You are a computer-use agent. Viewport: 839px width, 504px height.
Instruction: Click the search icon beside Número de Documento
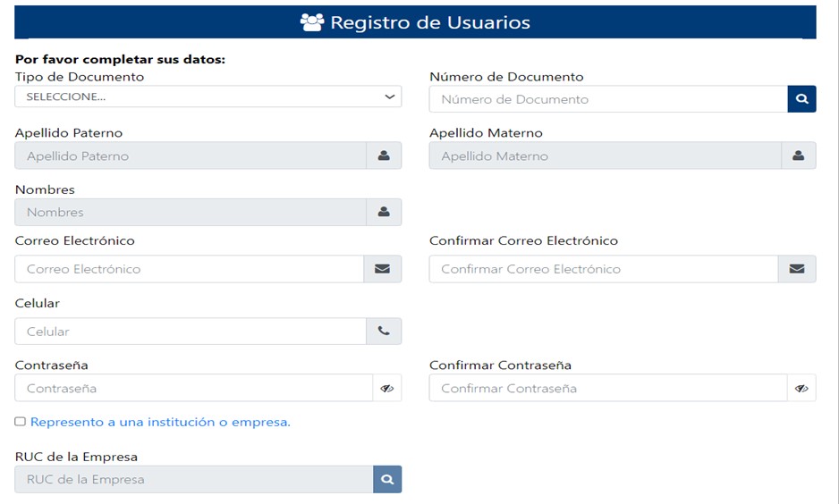(x=801, y=99)
